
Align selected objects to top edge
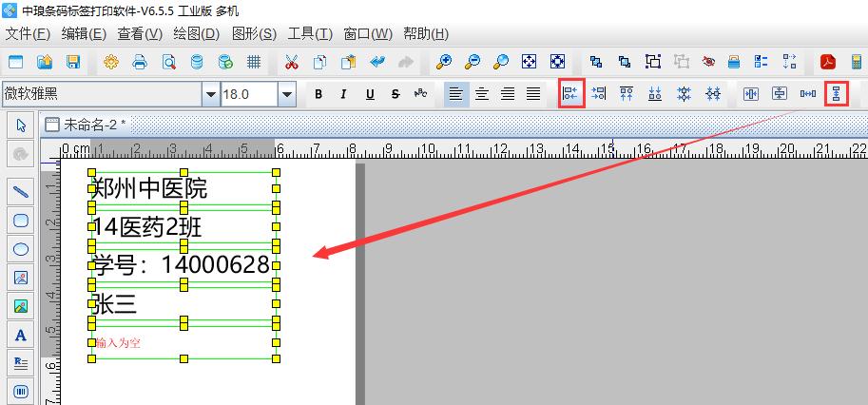627,94
